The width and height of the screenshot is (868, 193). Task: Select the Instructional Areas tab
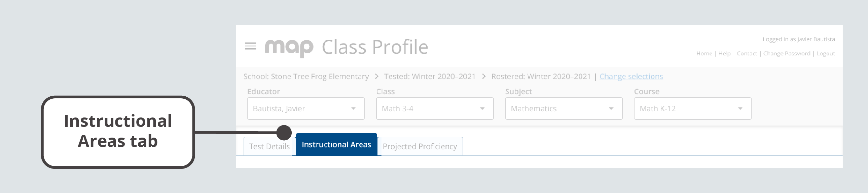(336, 145)
